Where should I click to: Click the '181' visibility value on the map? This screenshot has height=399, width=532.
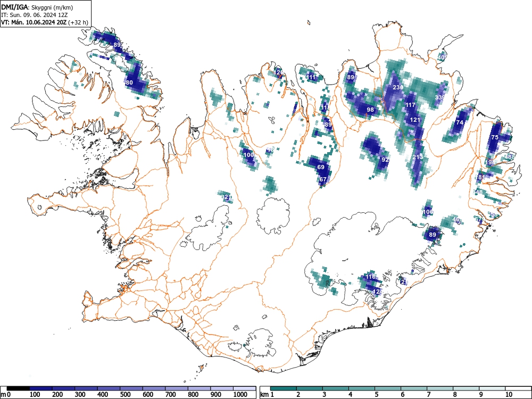pos(480,177)
